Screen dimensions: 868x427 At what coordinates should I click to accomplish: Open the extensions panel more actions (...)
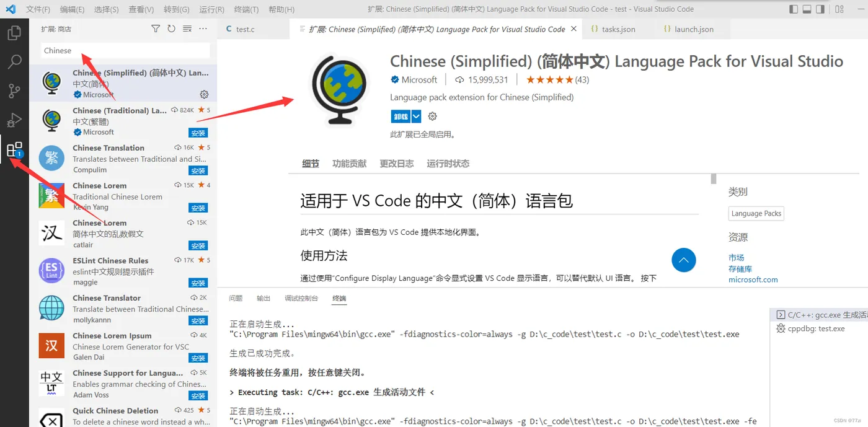pyautogui.click(x=203, y=29)
